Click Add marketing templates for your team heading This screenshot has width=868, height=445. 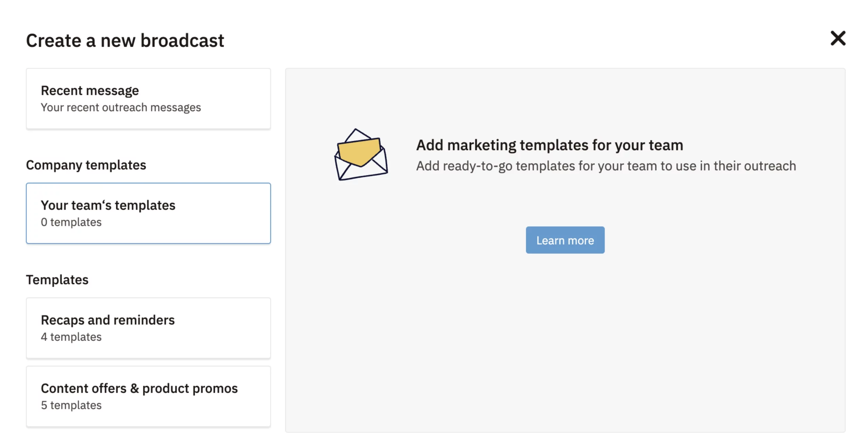(549, 145)
